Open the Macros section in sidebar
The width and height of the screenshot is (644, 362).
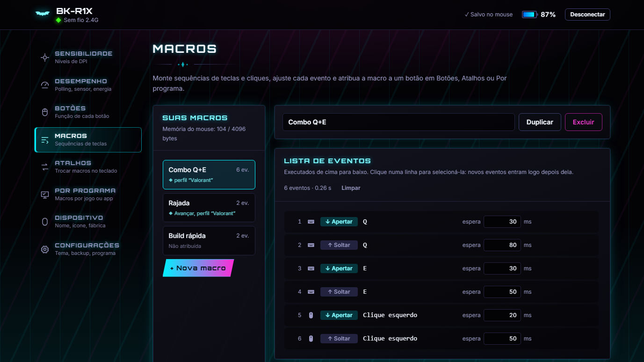tap(88, 140)
